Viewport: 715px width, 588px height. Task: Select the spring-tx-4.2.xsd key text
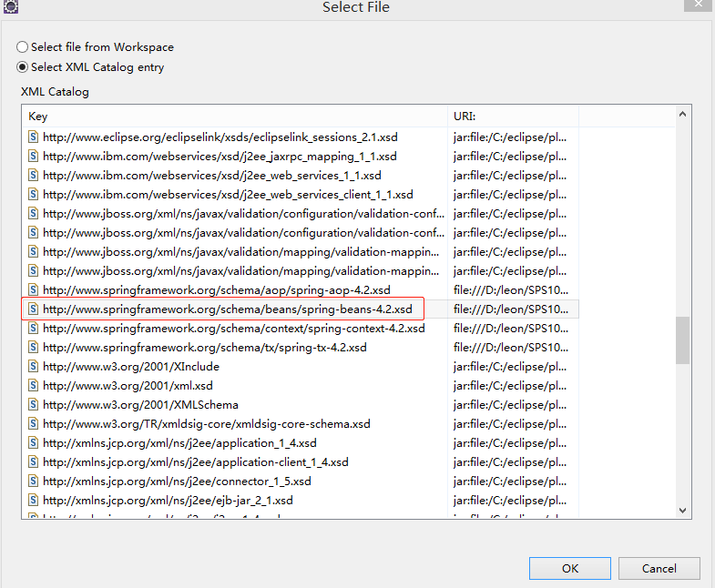pos(205,348)
